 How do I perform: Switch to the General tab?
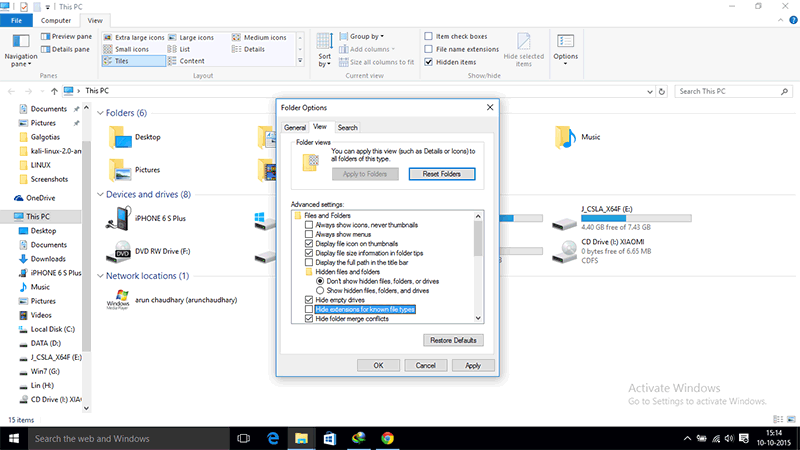[x=294, y=127]
